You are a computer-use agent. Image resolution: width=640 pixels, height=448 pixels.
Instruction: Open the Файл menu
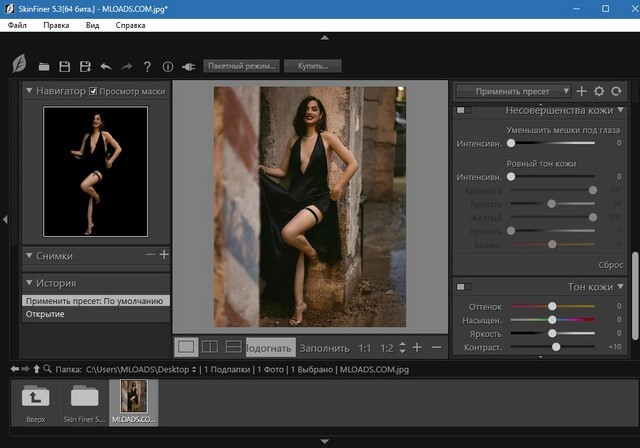coord(17,25)
